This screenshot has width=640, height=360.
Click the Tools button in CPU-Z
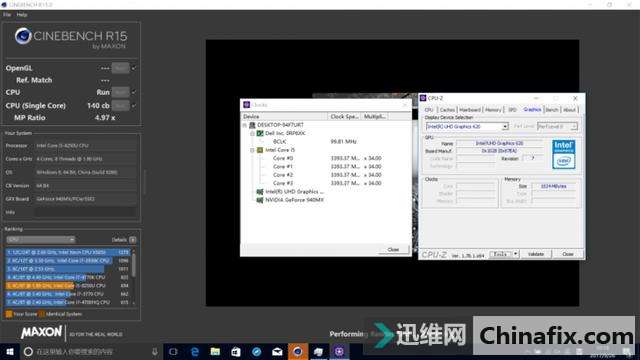(501, 254)
